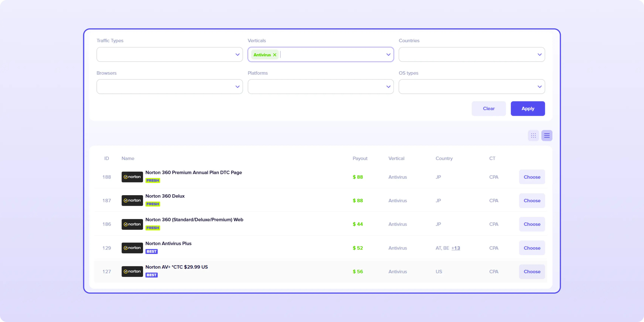Click BEST badge on Norton AV+ CTC
The width and height of the screenshot is (644, 322).
152,275
